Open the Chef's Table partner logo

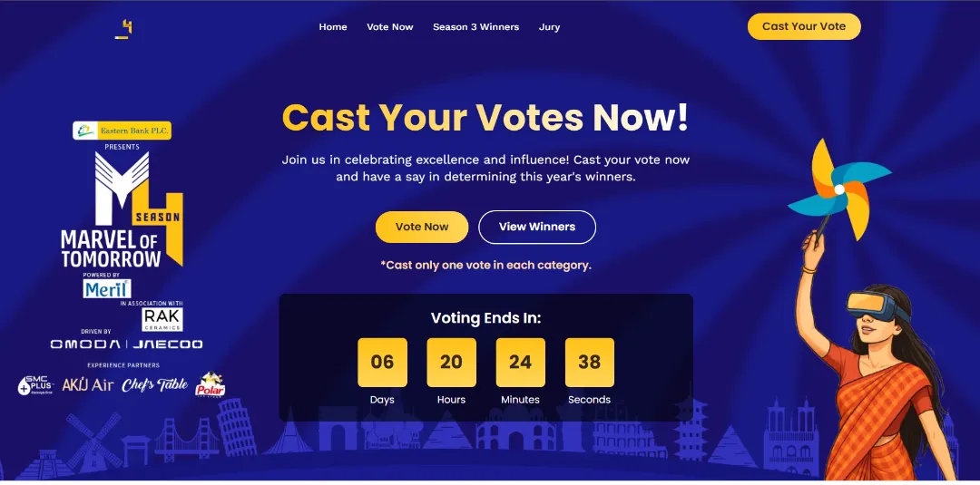155,385
